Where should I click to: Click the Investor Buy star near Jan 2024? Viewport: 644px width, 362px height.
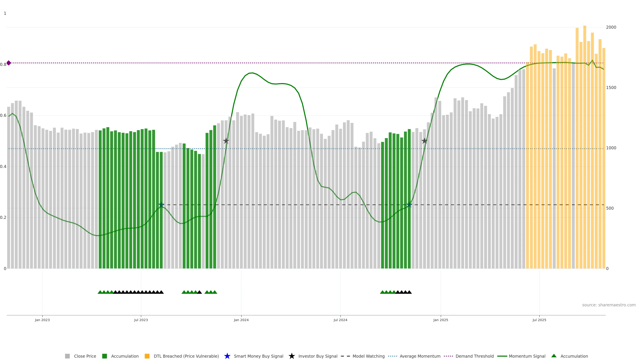(x=226, y=141)
